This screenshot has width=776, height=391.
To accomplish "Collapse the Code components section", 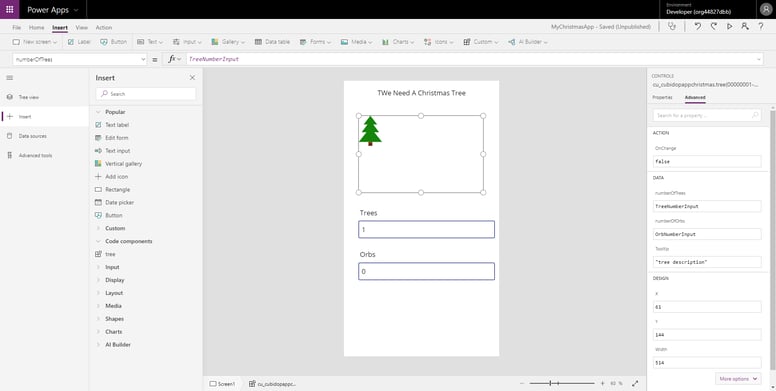I will pos(129,242).
